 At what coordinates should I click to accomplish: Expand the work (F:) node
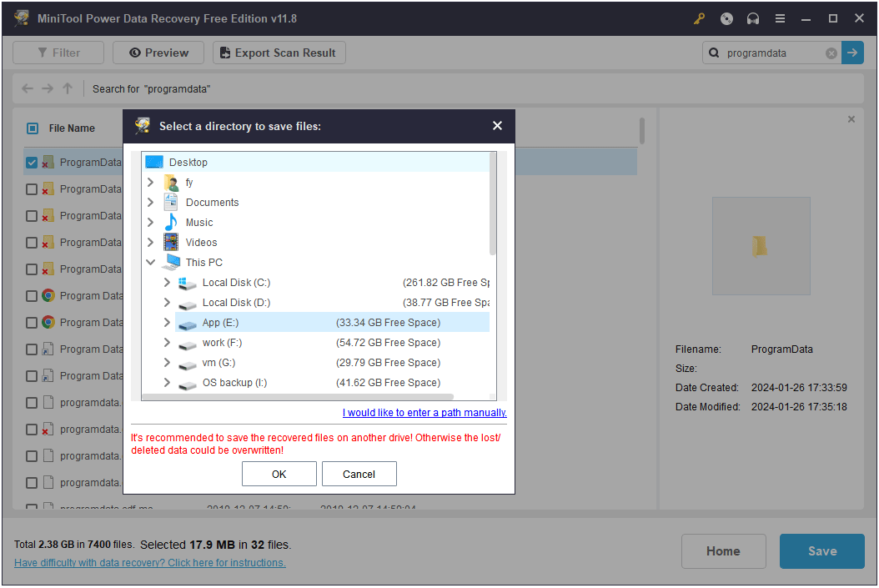(167, 343)
